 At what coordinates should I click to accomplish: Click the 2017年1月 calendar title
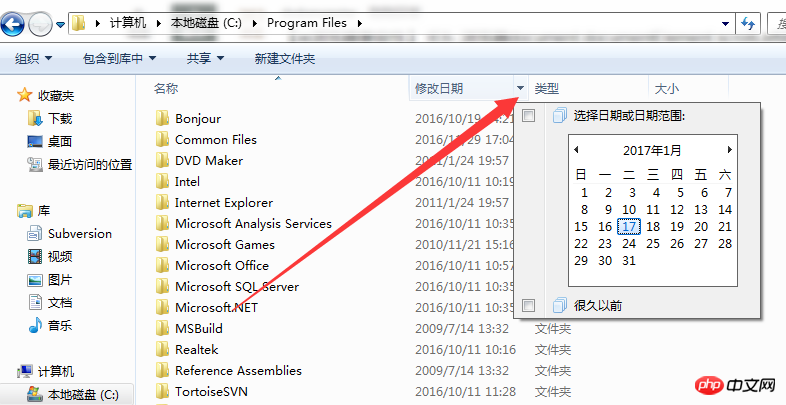(x=652, y=150)
